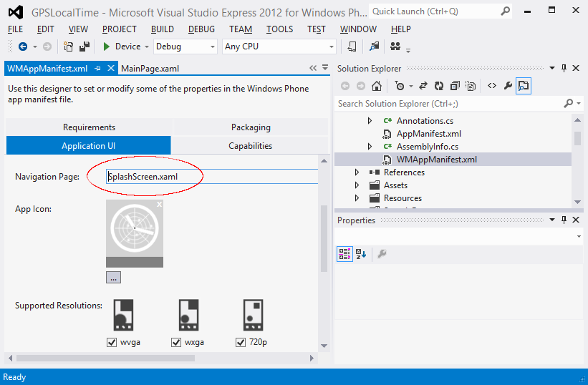Click the Find in Files toolbar icon

(374, 47)
